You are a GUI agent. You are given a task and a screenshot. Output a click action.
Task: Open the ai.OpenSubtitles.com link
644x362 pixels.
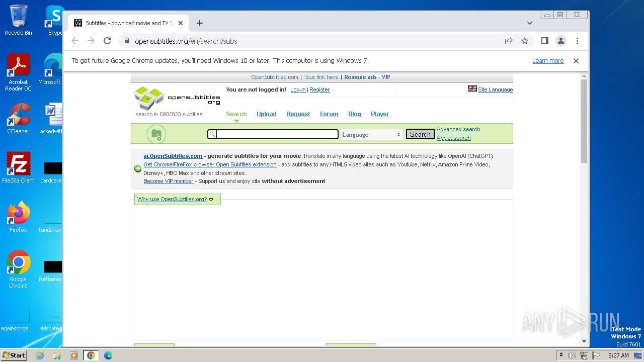coord(173,156)
